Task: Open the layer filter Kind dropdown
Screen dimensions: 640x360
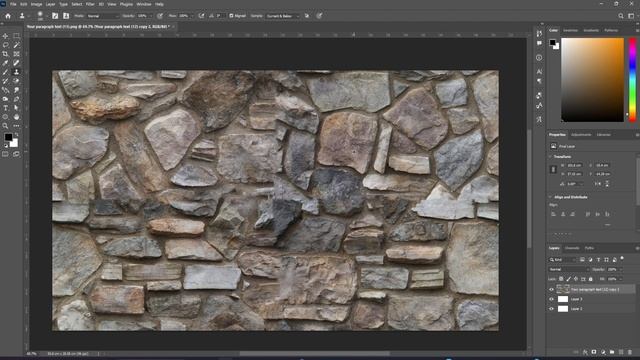Action: tap(562, 260)
